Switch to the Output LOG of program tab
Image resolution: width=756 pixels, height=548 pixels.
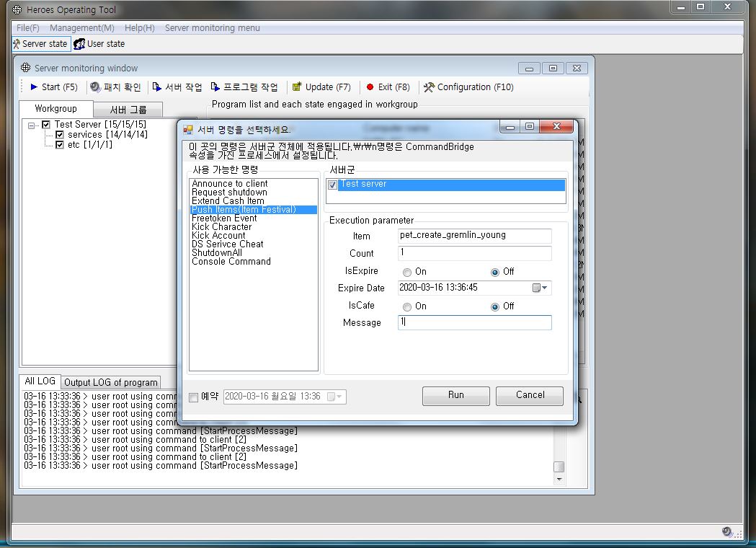[x=111, y=383]
